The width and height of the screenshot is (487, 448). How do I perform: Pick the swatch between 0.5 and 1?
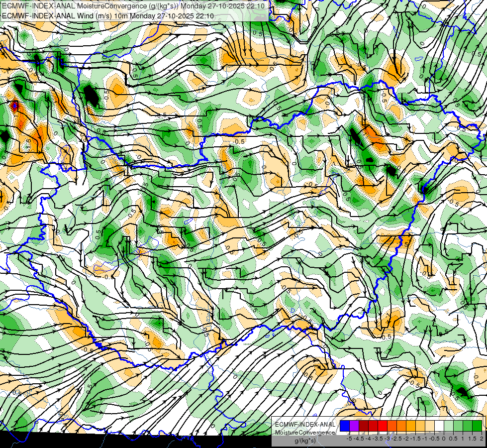tap(458, 426)
